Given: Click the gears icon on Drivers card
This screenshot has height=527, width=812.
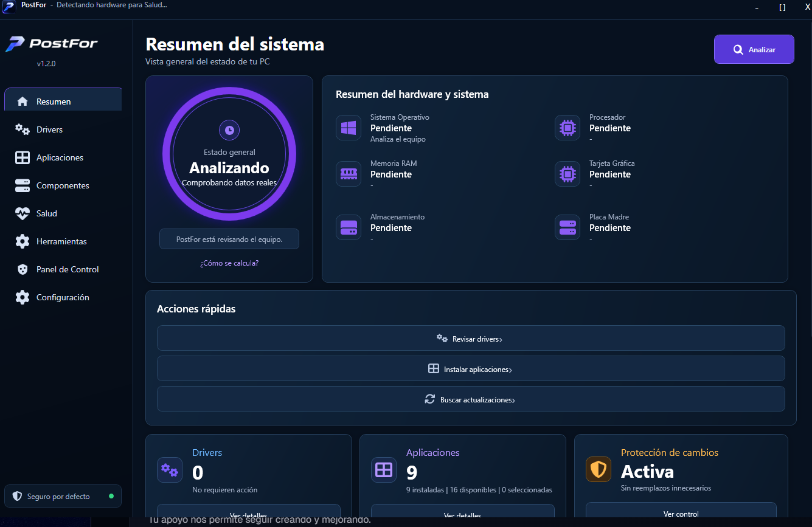Looking at the screenshot, I should pyautogui.click(x=170, y=470).
